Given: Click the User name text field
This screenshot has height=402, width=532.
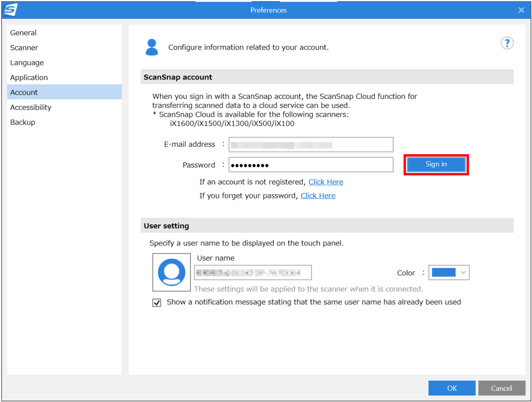Looking at the screenshot, I should (x=253, y=273).
